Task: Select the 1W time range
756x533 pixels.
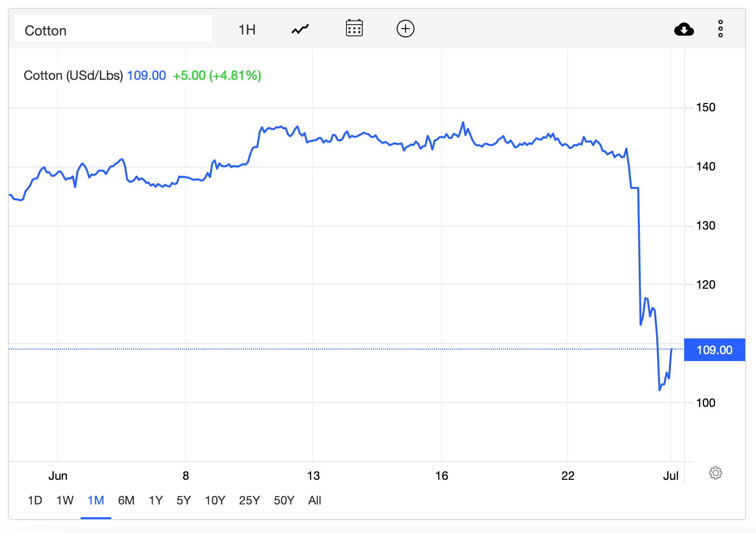Action: [65, 500]
